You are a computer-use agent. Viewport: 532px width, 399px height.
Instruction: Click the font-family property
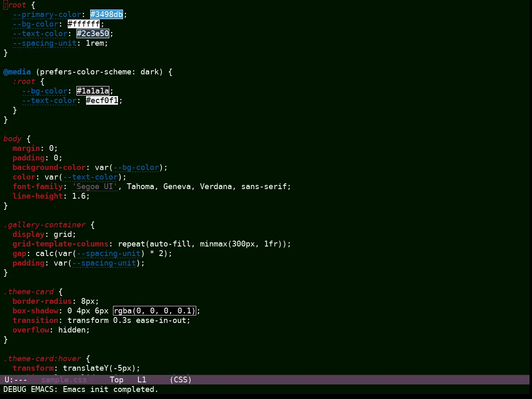[38, 187]
